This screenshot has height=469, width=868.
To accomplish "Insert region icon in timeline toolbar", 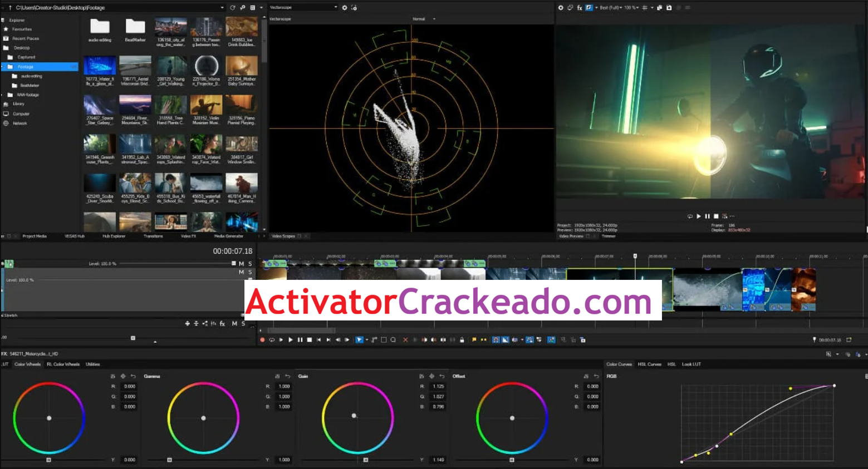I will tap(483, 340).
